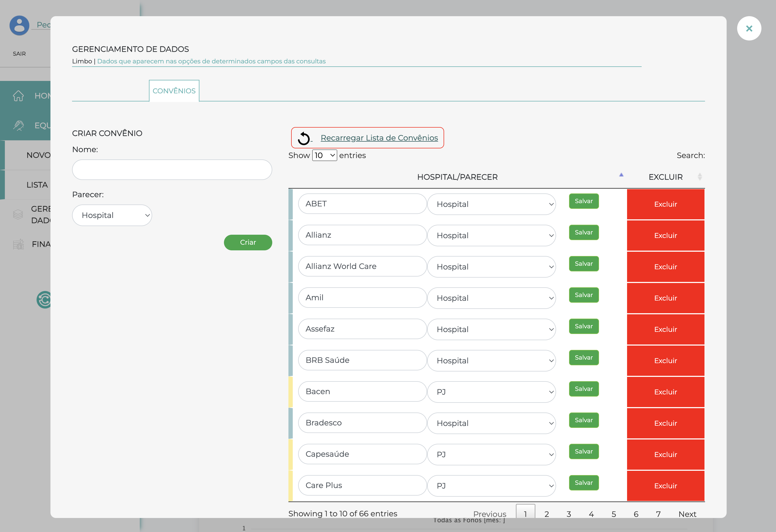Click the teal circular logo at sidebar bottom

click(45, 300)
